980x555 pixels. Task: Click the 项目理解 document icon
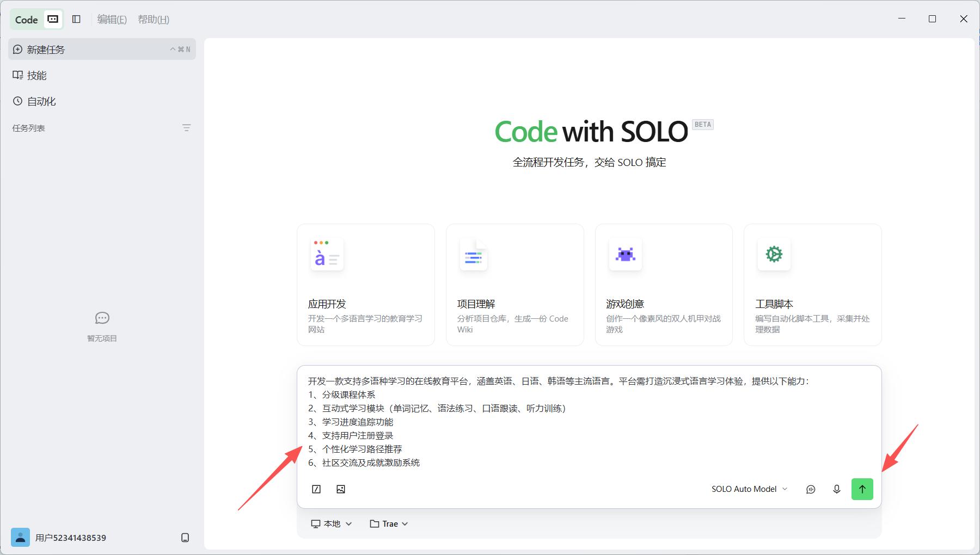tap(474, 254)
